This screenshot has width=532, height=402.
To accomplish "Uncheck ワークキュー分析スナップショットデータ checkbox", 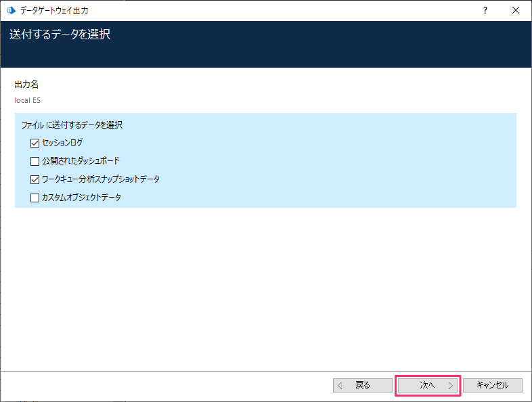I will [x=35, y=179].
